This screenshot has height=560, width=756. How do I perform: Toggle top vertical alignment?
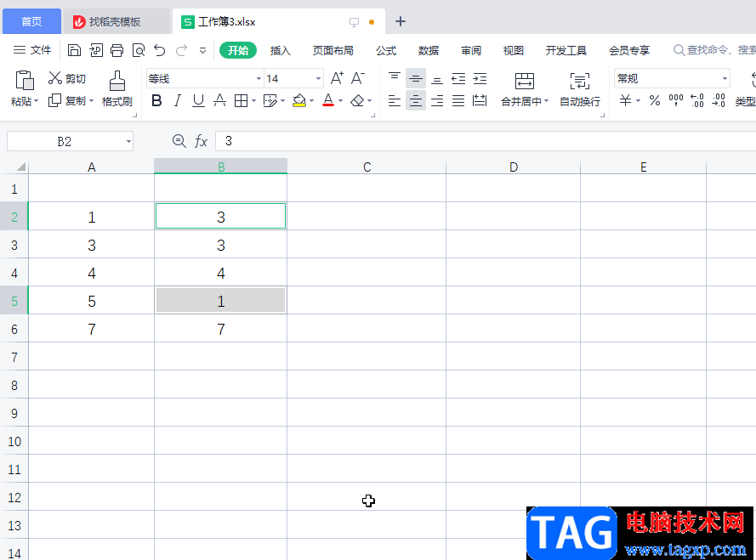pos(395,78)
